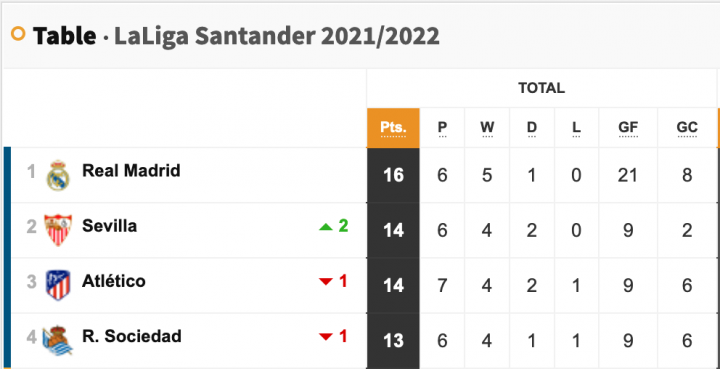Open the Atlético team link
The height and width of the screenshot is (369, 720).
pyautogui.click(x=114, y=281)
